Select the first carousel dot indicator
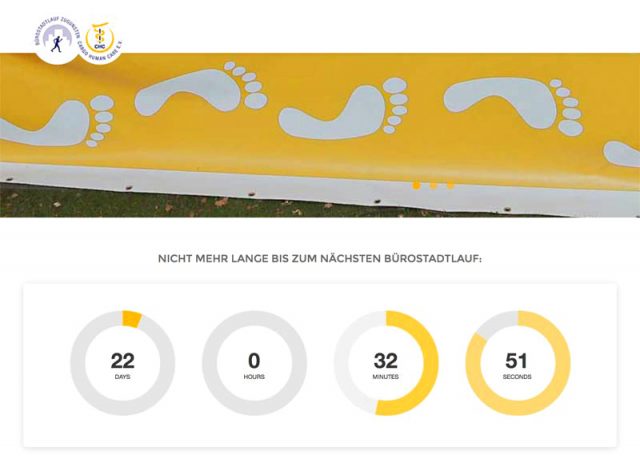Viewport: 640px width, 467px height. point(416,186)
